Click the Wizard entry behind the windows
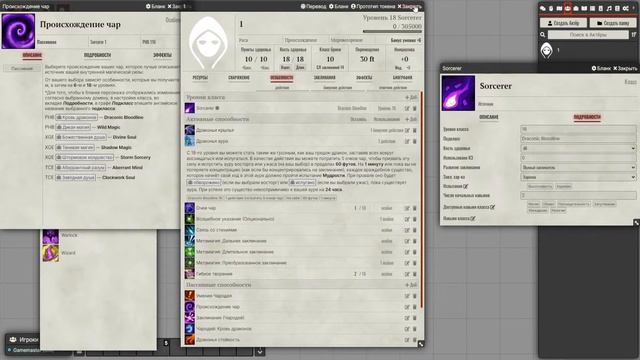Viewport: 640px width, 360px height. click(x=68, y=253)
